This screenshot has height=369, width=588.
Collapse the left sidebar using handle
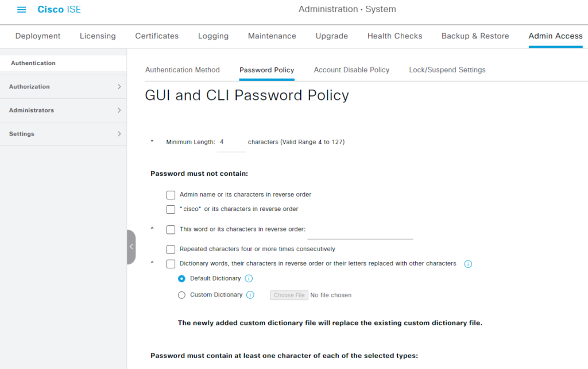(131, 247)
